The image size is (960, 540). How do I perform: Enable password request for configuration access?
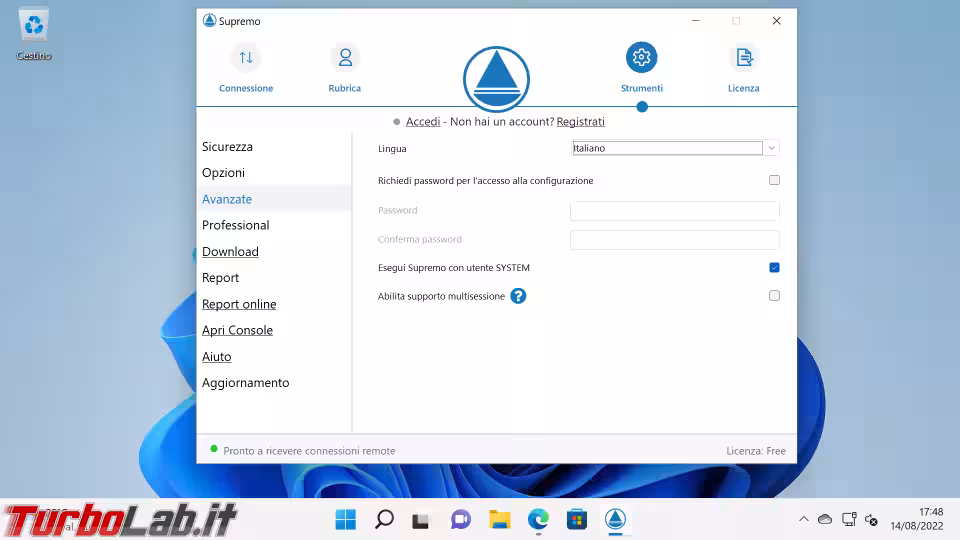(x=774, y=180)
